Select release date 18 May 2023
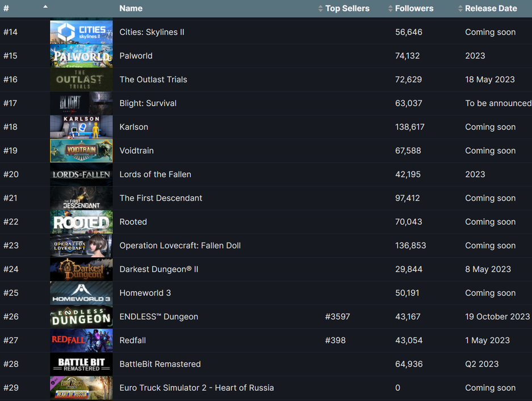The height and width of the screenshot is (401, 532). pyautogui.click(x=489, y=80)
